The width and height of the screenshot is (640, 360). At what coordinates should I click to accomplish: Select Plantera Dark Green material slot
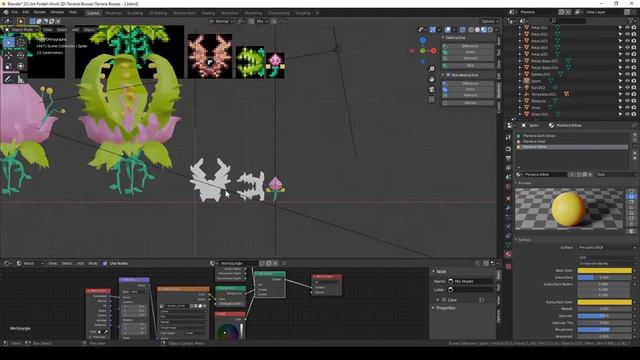pos(573,136)
